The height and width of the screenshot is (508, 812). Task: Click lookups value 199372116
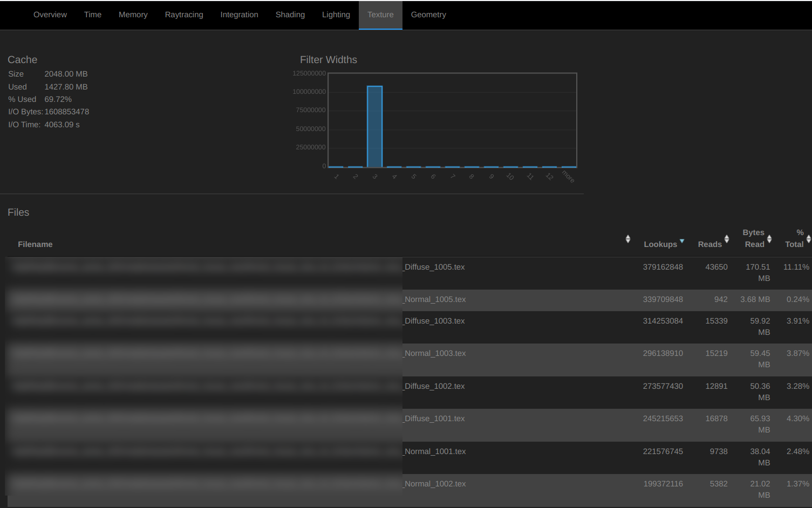click(x=663, y=484)
